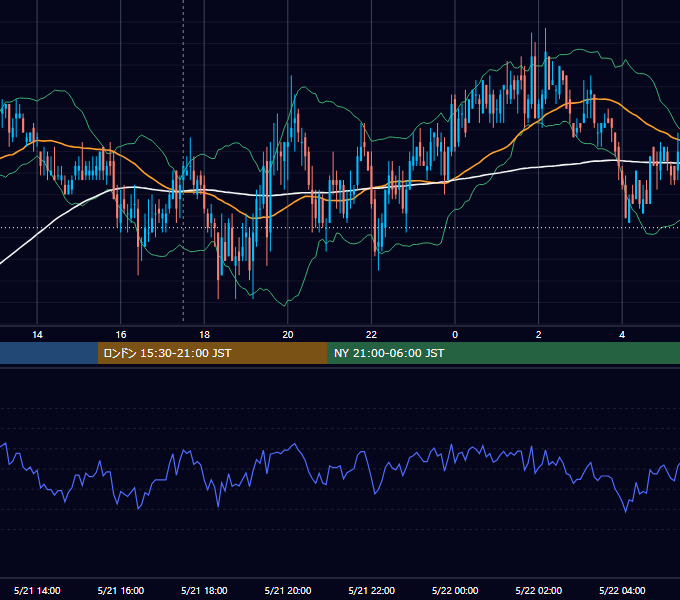Click the 5/21 16:00 date label

coord(121,590)
